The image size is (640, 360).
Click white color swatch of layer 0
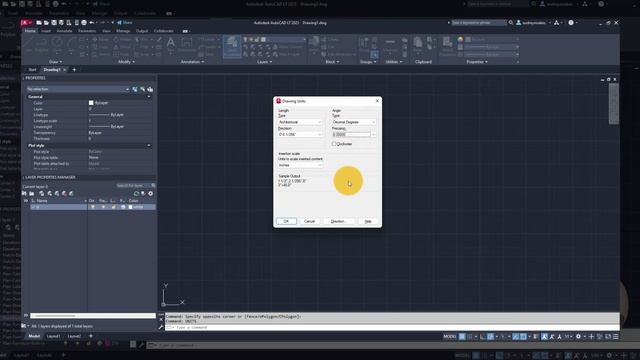coord(131,207)
